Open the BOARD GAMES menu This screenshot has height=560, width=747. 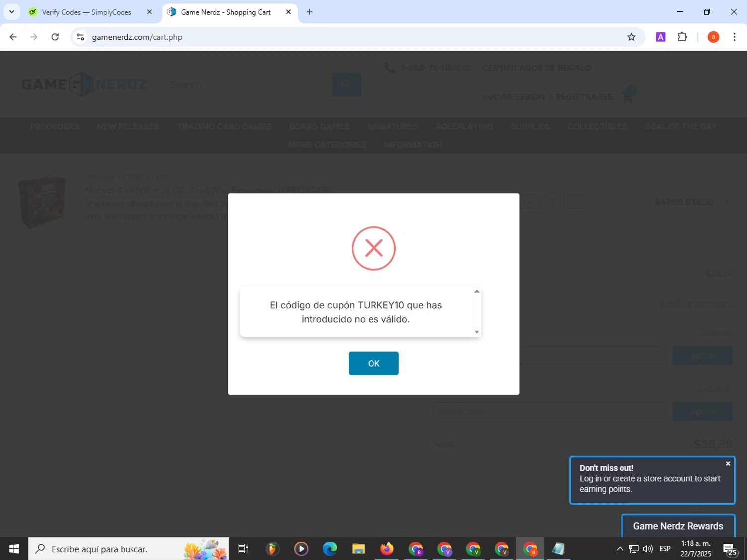(319, 127)
